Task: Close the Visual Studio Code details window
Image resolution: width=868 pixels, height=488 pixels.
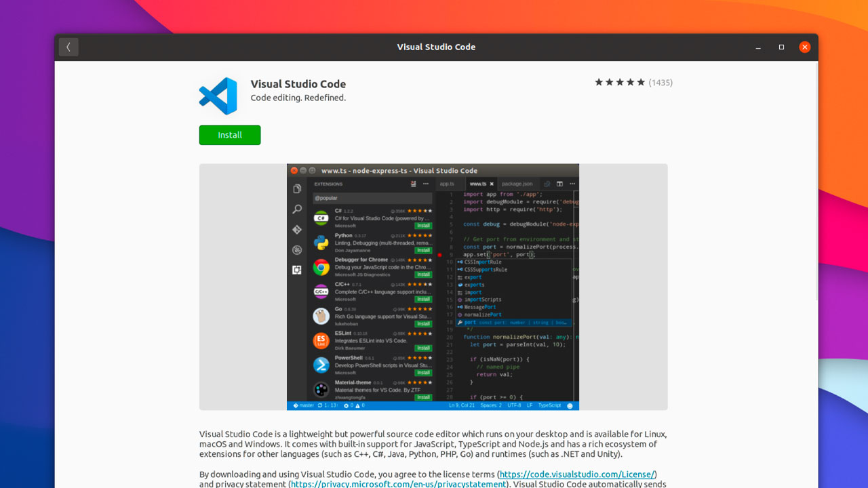Action: coord(805,47)
